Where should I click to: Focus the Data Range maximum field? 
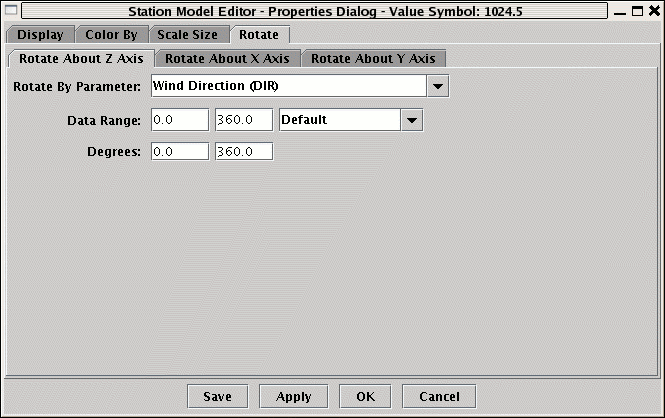(x=243, y=121)
